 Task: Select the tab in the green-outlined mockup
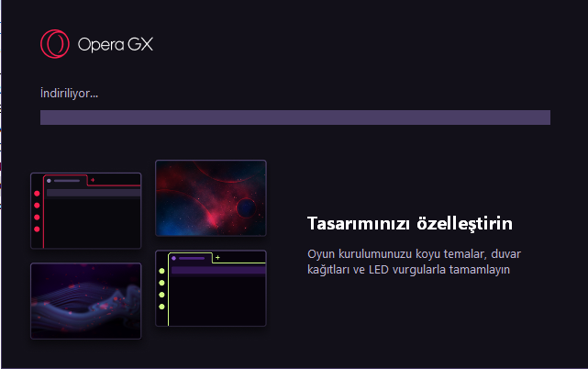click(191, 258)
